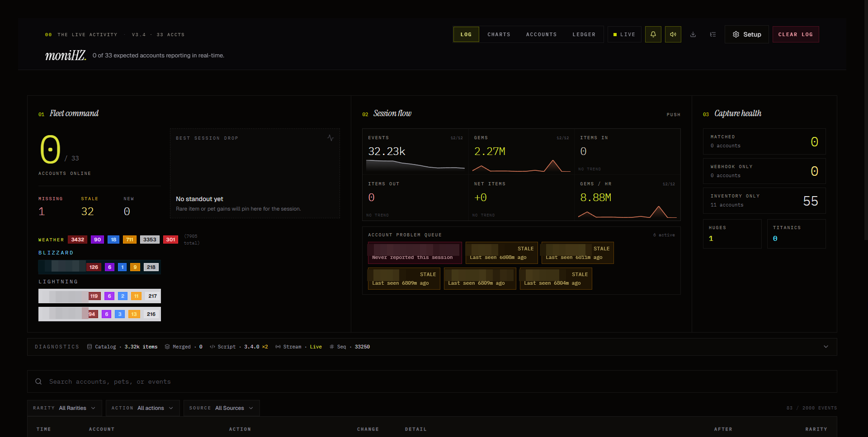Click the activity pulse icon in Best Session Drop
Image resolution: width=868 pixels, height=437 pixels.
point(330,138)
